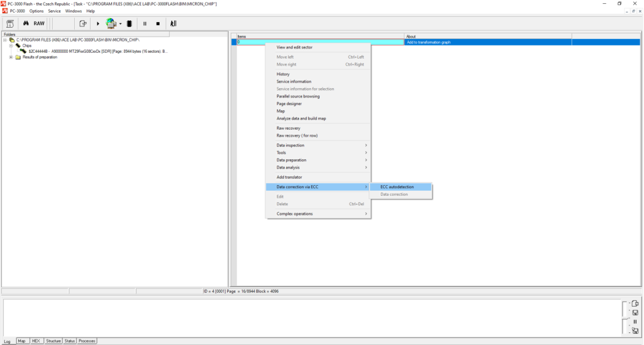Screen dimensions: 644x345
Task: Click the pause log icon at bottom right
Action: tap(635, 321)
